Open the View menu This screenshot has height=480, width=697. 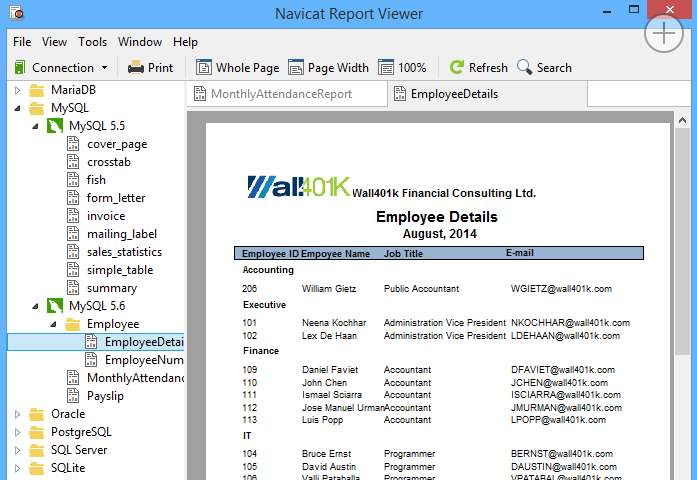[x=54, y=42]
